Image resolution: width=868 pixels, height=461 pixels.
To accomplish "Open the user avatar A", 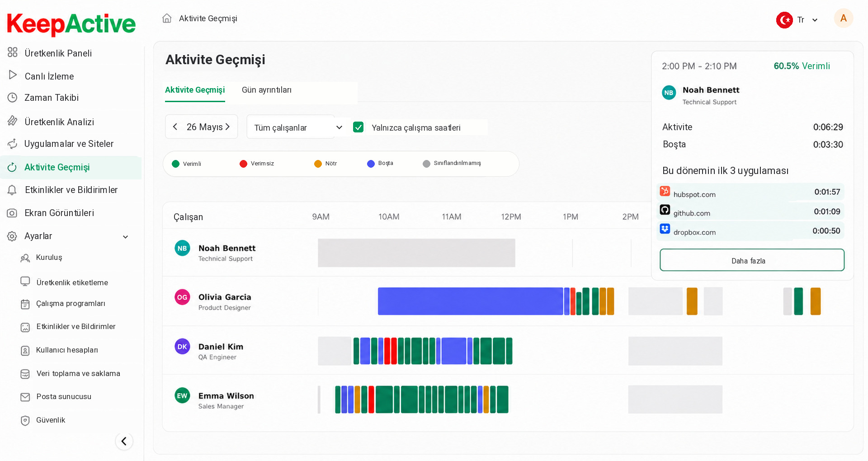I will 843,19.
